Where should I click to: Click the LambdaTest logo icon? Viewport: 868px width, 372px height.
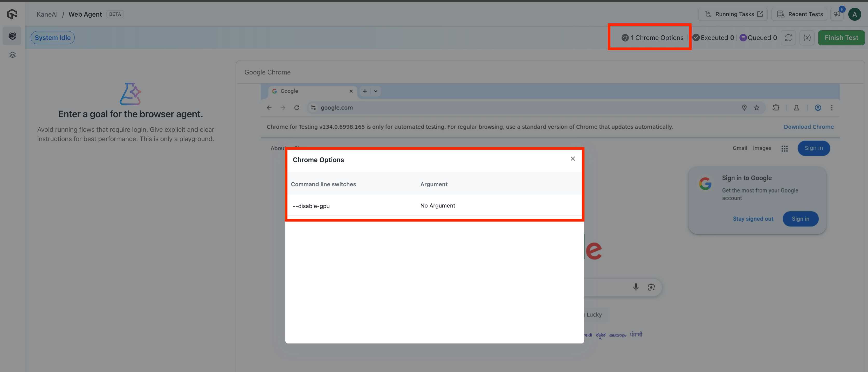(12, 14)
